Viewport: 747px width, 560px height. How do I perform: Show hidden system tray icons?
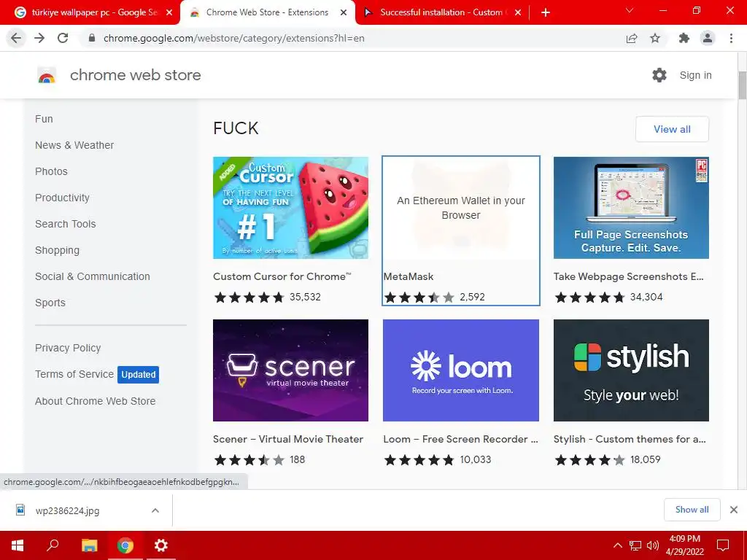click(x=617, y=545)
